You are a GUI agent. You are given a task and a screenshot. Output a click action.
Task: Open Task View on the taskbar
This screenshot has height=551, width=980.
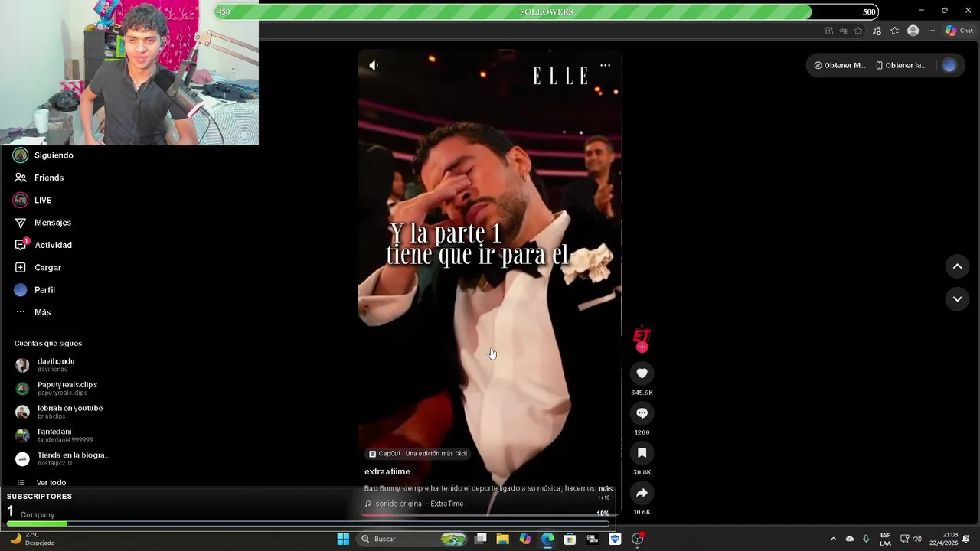click(x=481, y=539)
